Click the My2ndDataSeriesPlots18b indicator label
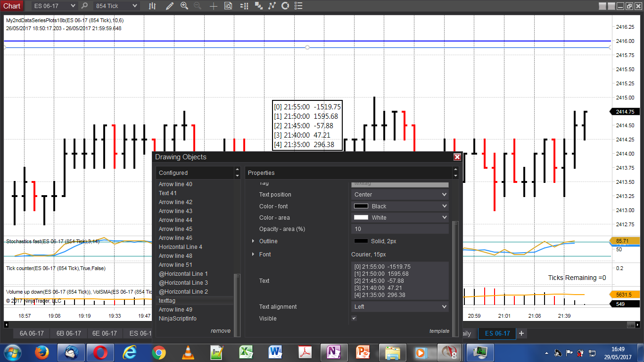 pos(65,21)
